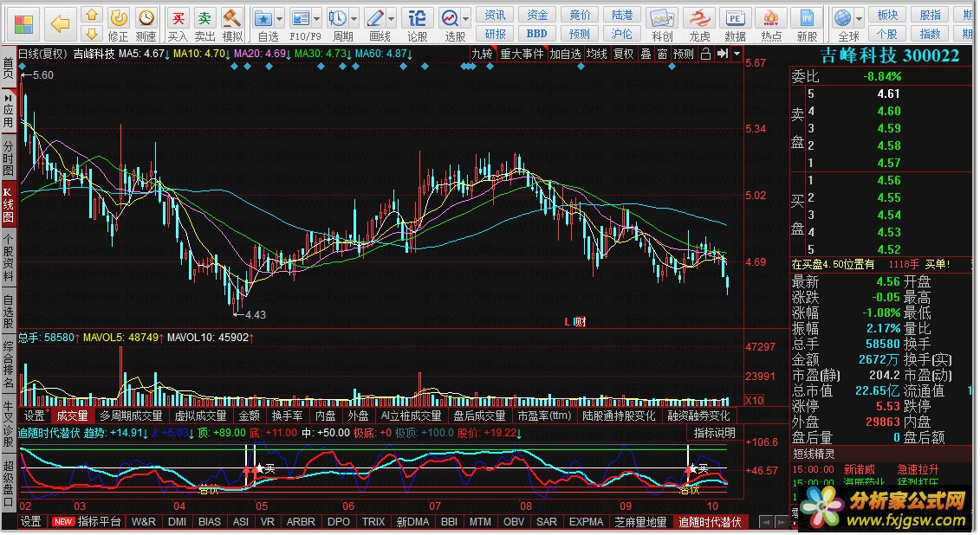Open the 论股 discussion icon
The height and width of the screenshot is (535, 980).
417,25
